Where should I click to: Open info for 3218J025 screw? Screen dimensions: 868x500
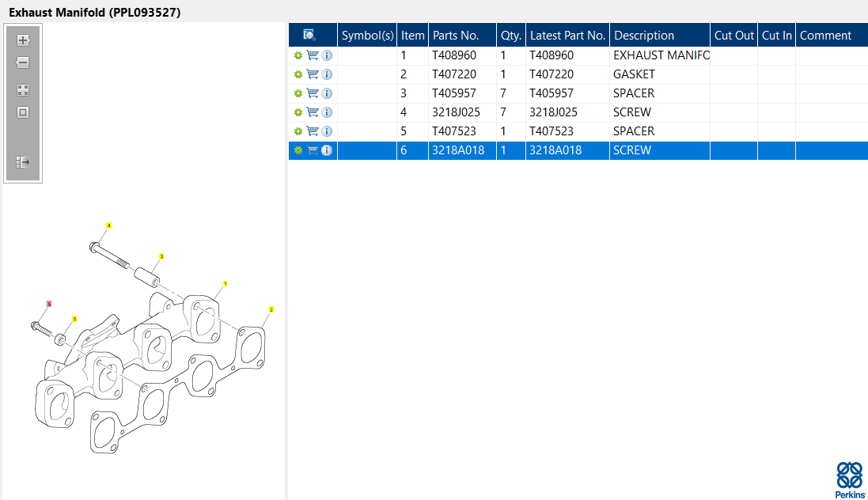[327, 112]
